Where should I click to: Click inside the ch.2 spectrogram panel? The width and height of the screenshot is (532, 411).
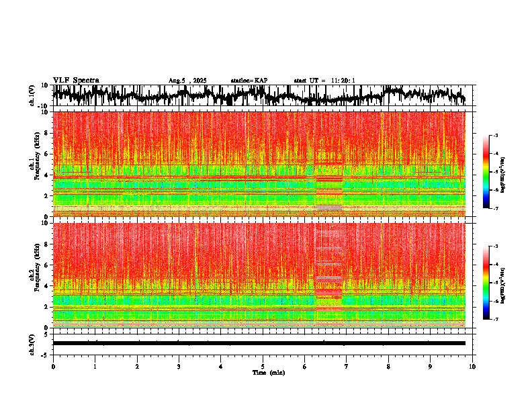(259, 275)
